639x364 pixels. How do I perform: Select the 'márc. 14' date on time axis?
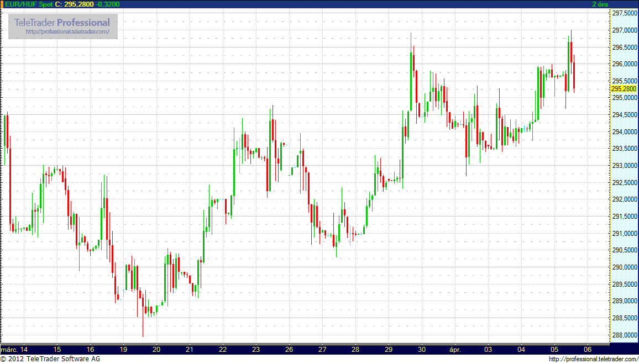15,350
